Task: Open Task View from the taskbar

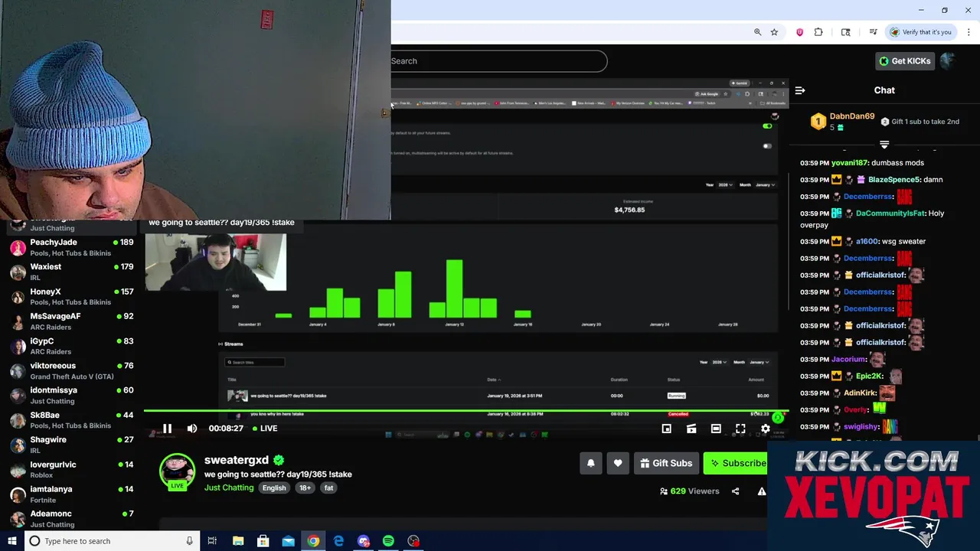Action: (212, 541)
